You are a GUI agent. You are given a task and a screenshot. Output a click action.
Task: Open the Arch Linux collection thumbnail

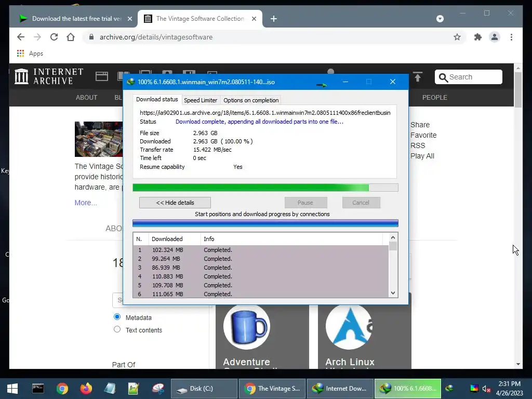[349, 327]
